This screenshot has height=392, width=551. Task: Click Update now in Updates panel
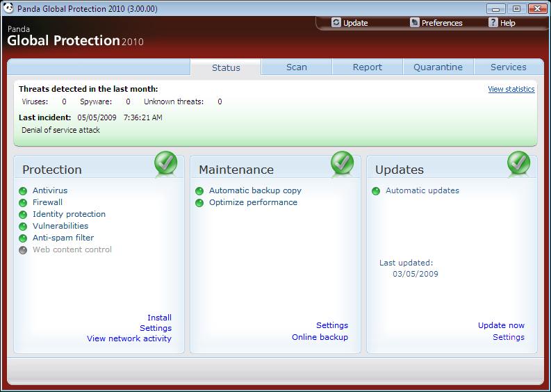click(x=501, y=325)
